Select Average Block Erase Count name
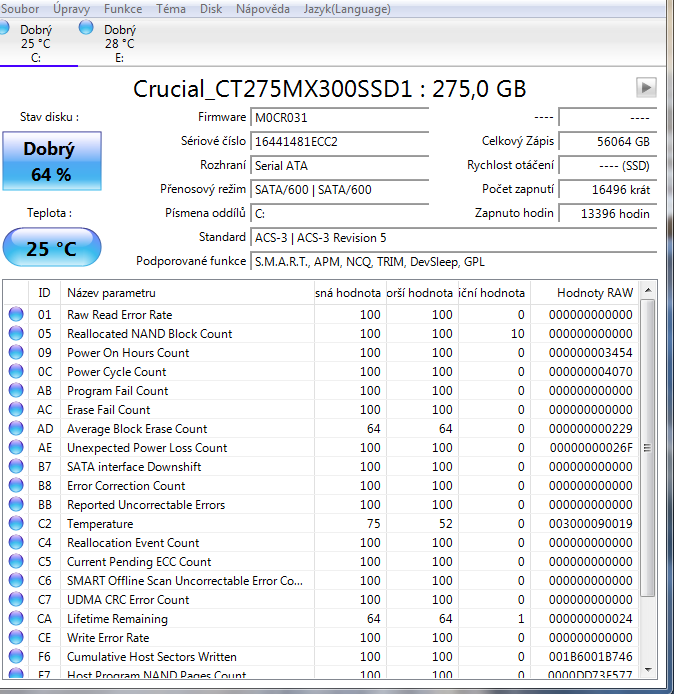This screenshot has height=694, width=674. click(x=137, y=429)
